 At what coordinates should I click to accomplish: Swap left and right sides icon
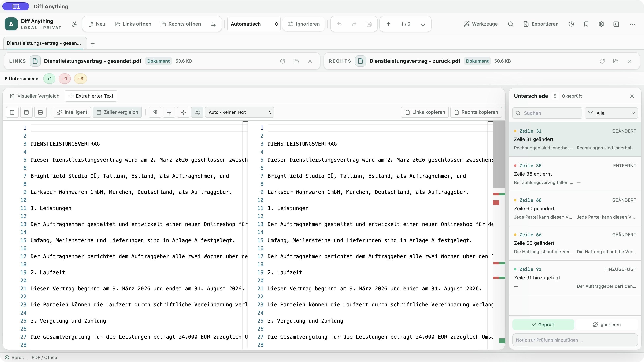(x=213, y=24)
